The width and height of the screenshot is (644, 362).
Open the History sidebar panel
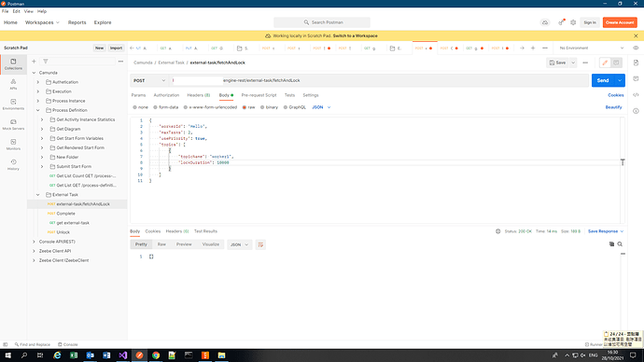tap(13, 164)
